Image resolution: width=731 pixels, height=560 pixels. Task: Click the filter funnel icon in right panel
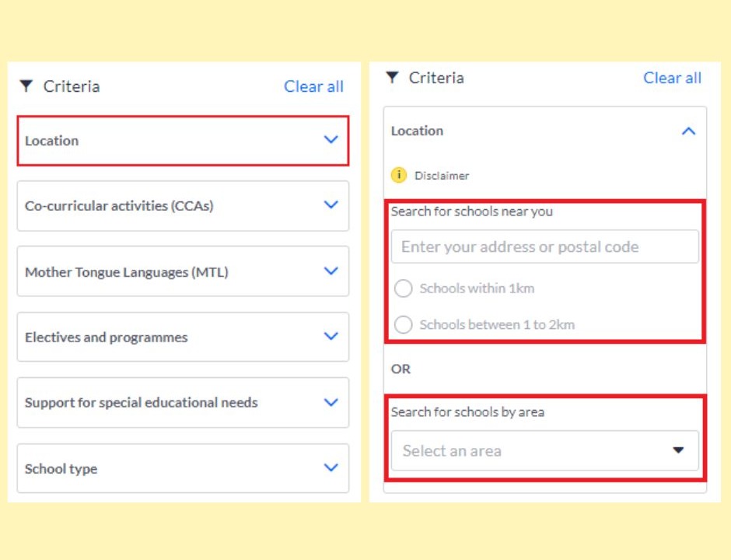392,77
